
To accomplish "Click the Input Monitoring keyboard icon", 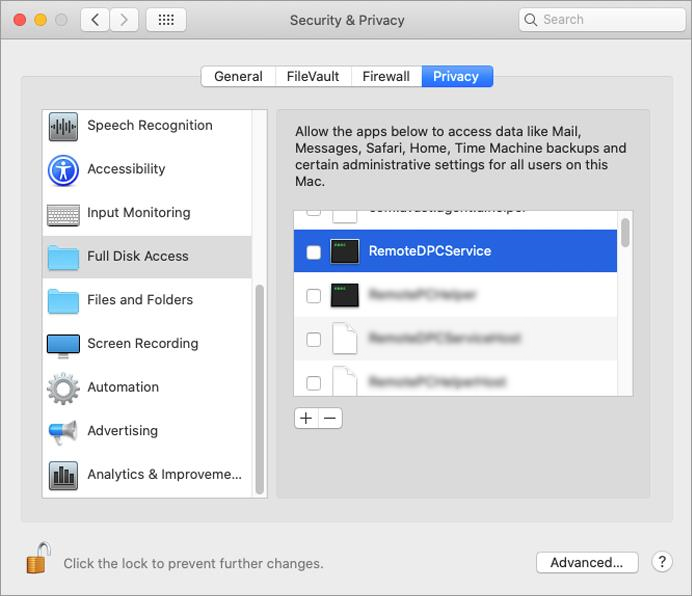I will [63, 213].
